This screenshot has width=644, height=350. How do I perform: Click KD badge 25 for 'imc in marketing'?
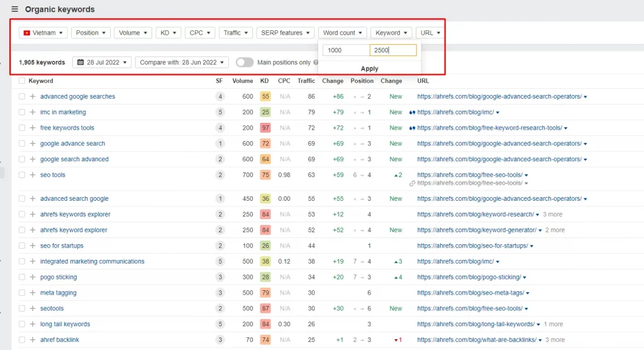point(265,112)
